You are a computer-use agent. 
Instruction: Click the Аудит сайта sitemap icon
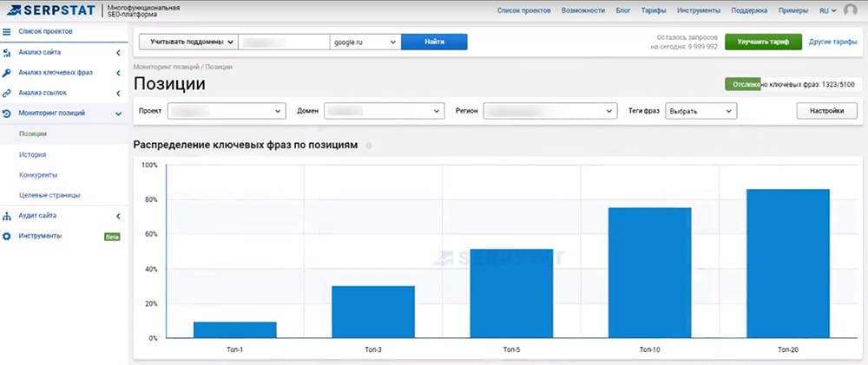[x=7, y=215]
